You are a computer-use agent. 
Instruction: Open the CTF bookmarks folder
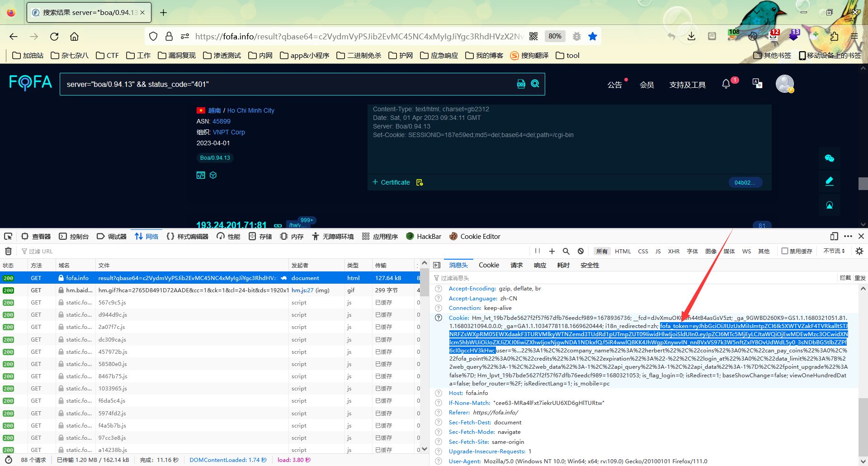point(107,55)
